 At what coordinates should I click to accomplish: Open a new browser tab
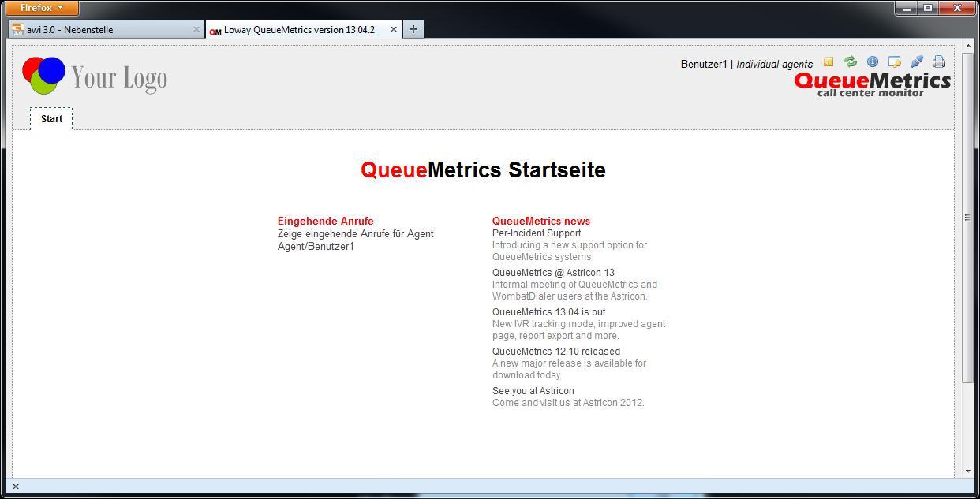point(413,29)
